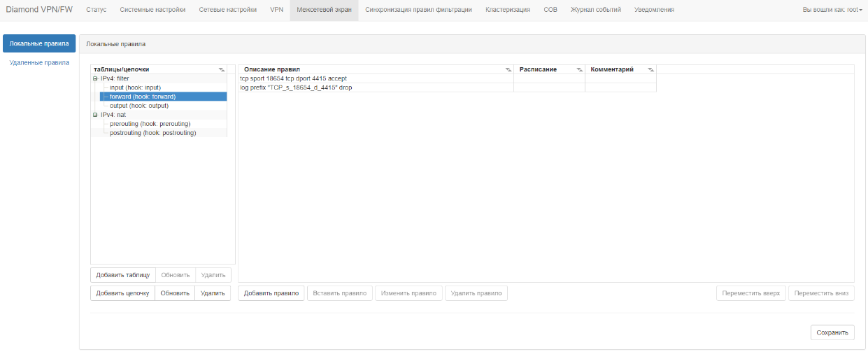Click the Комментарий column filter icon
868x352 pixels.
click(x=650, y=70)
